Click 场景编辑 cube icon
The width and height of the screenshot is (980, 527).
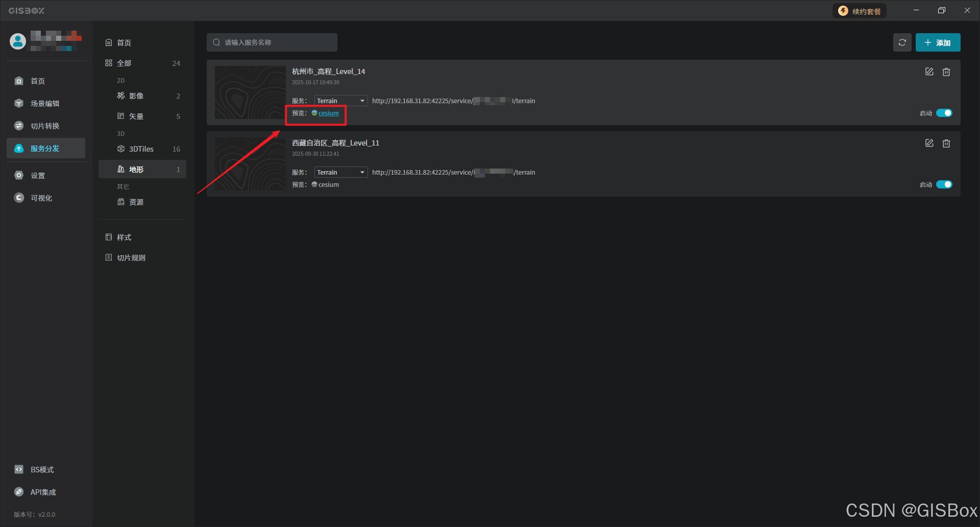tap(19, 104)
